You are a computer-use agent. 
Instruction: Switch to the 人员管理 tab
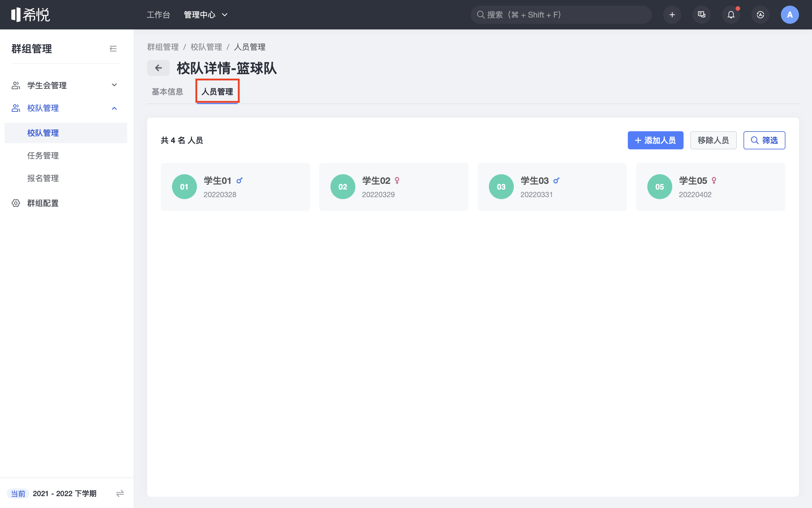click(x=217, y=92)
